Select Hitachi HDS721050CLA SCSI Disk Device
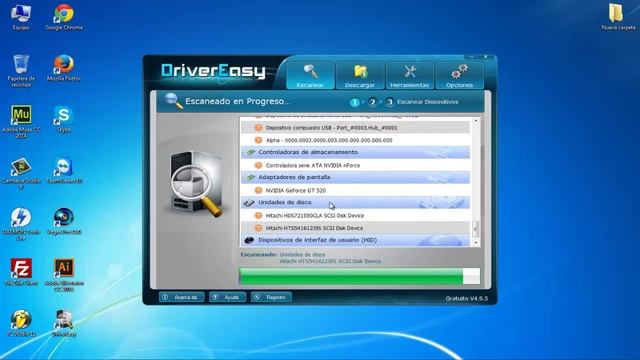 (x=355, y=216)
